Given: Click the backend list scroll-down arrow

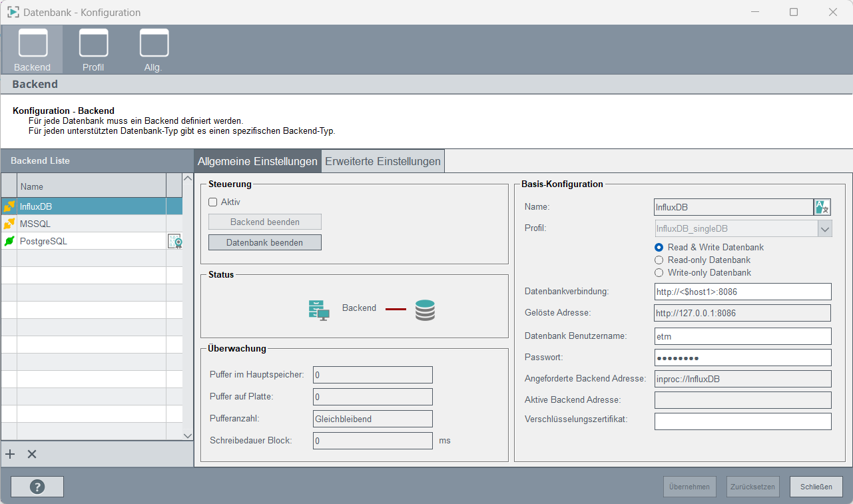Looking at the screenshot, I should point(187,435).
